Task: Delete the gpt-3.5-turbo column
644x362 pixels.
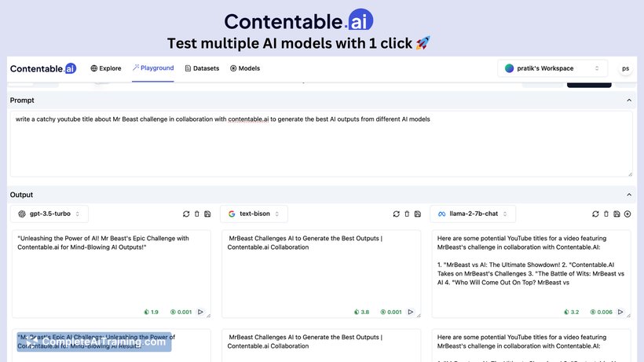Action: (196, 214)
